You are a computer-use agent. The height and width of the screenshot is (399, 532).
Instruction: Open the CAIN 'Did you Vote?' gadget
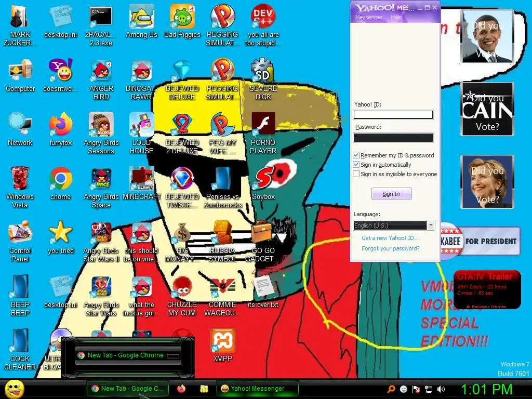pyautogui.click(x=487, y=109)
